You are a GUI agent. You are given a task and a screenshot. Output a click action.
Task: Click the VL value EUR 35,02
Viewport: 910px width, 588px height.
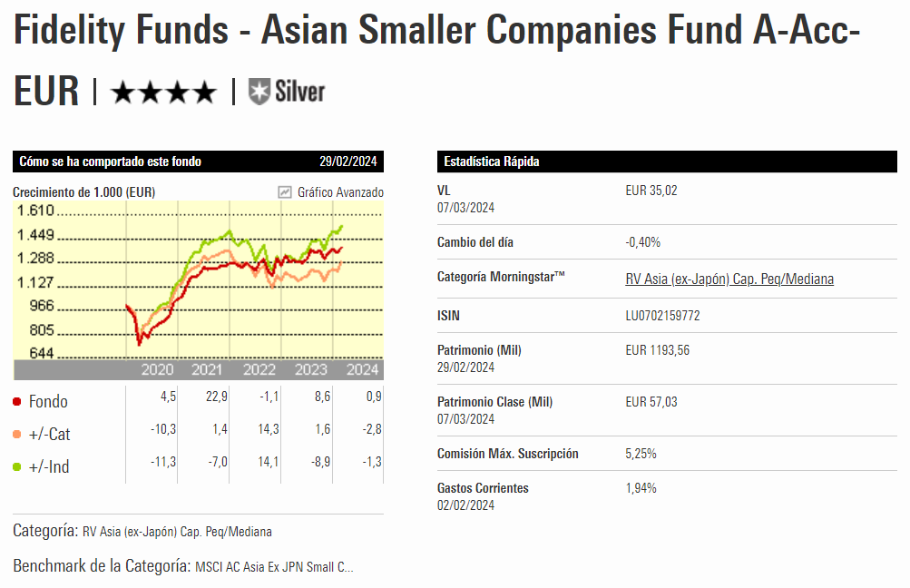click(651, 191)
